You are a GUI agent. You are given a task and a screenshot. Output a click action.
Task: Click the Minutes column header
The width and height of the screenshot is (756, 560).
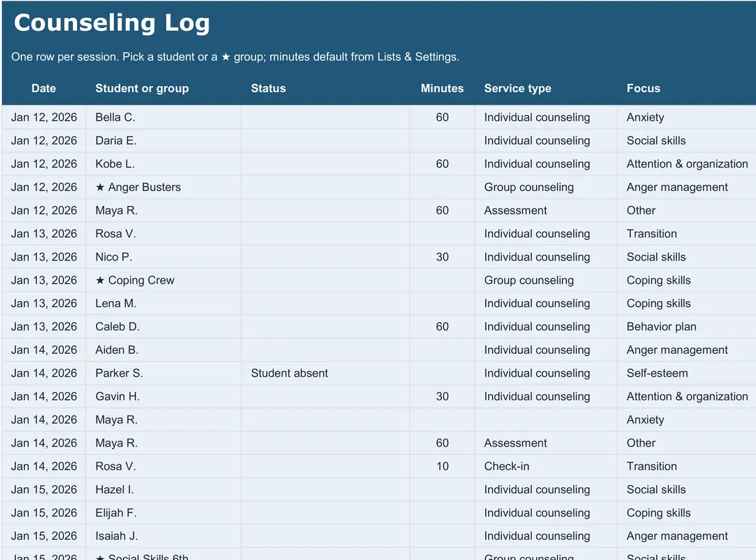(442, 88)
